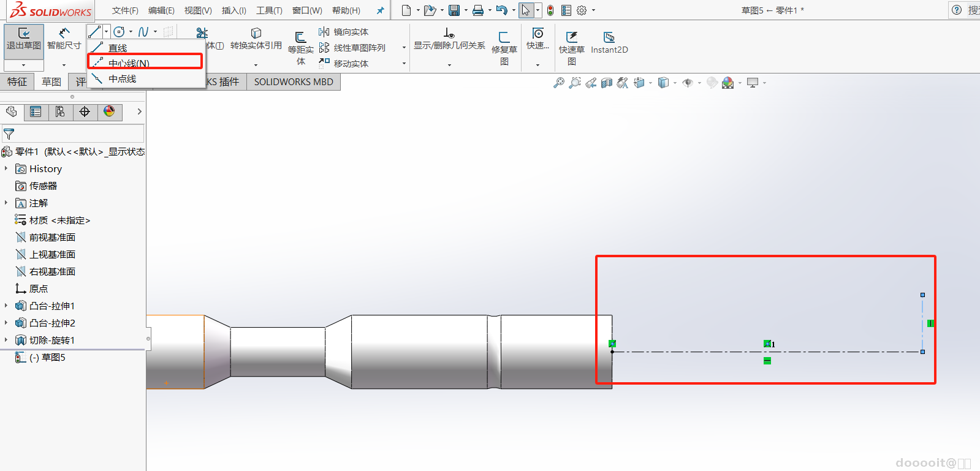
Task: Click the Quick Snaps (快速...) tool
Action: (x=537, y=39)
